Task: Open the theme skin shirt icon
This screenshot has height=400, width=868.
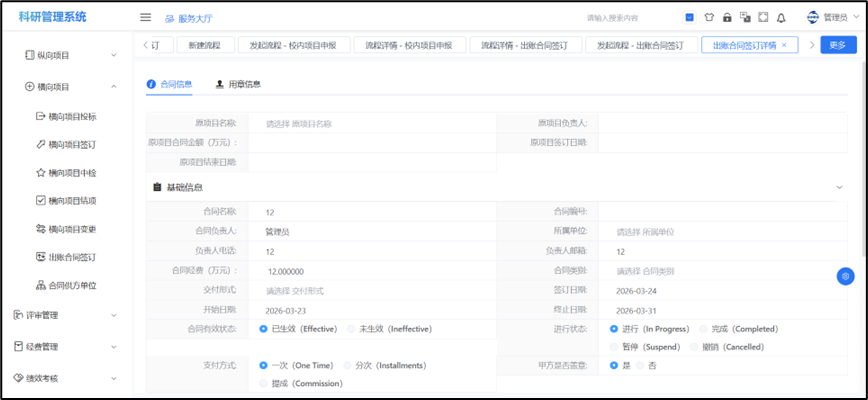Action: (x=709, y=17)
